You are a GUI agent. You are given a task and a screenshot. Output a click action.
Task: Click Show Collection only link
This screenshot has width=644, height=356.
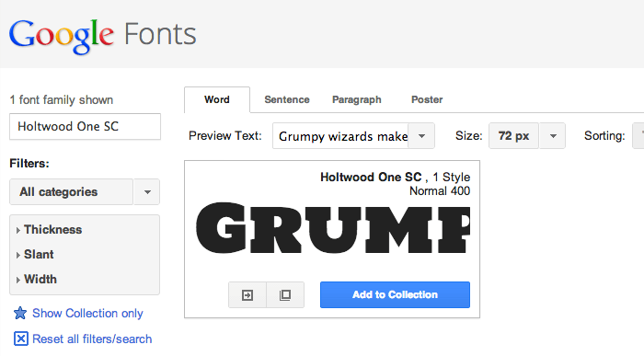point(87,314)
